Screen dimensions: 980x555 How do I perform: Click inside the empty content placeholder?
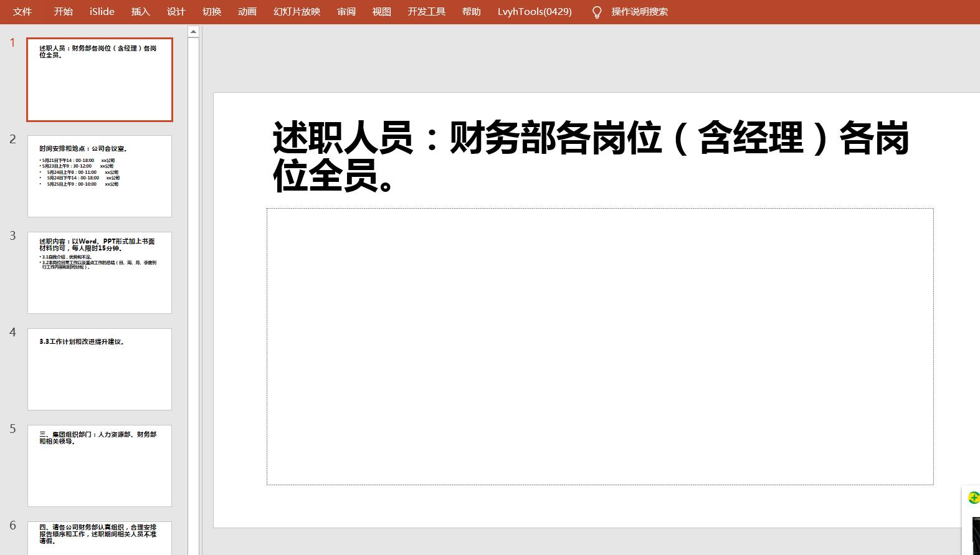point(600,346)
